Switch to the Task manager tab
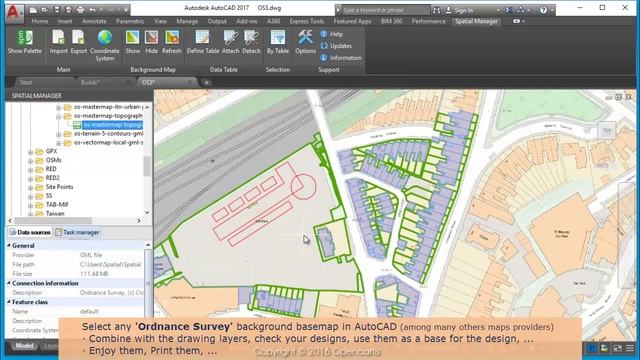640x360 pixels. pyautogui.click(x=78, y=232)
